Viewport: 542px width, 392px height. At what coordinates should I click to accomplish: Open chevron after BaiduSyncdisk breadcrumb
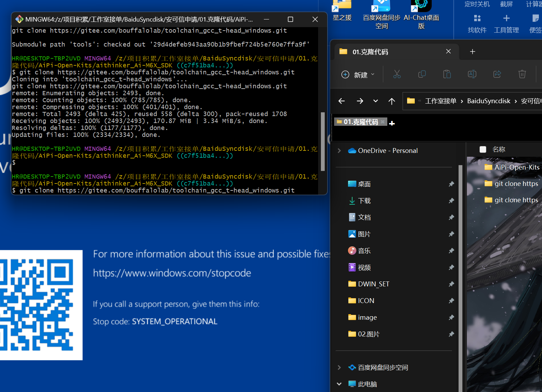click(516, 101)
